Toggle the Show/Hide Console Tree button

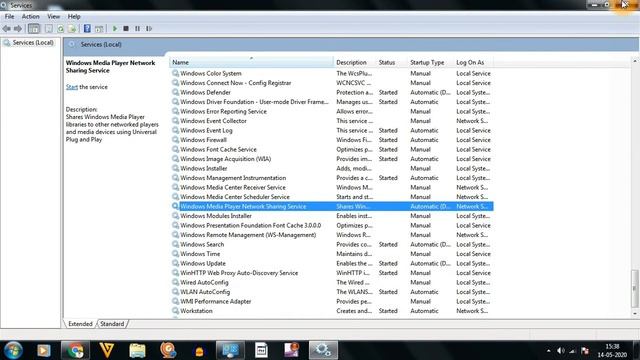point(34,29)
